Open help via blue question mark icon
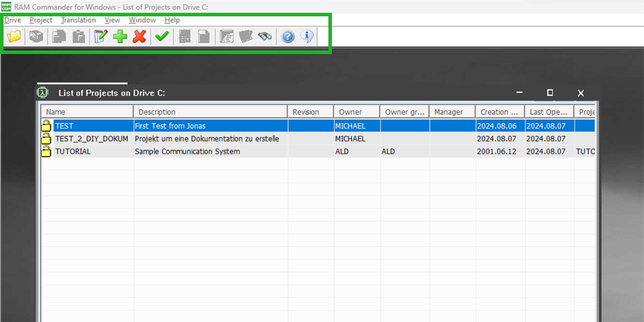Viewport: 644px width, 322px height. tap(288, 37)
